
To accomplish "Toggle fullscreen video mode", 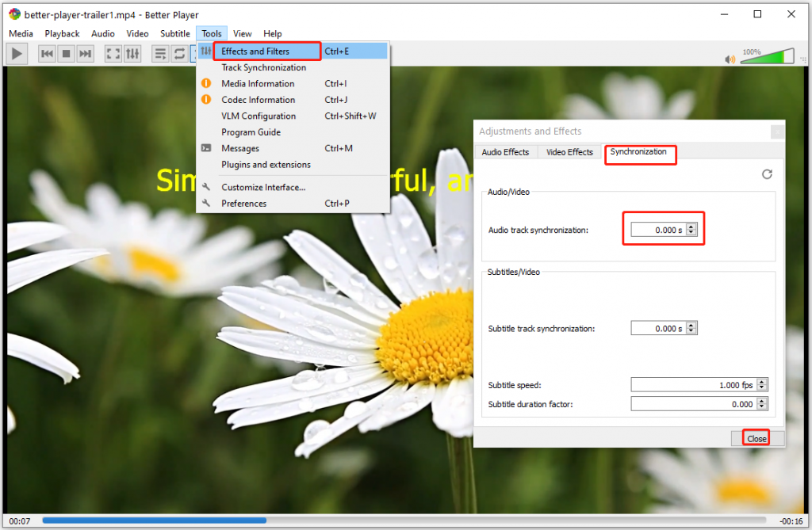I will (x=113, y=54).
